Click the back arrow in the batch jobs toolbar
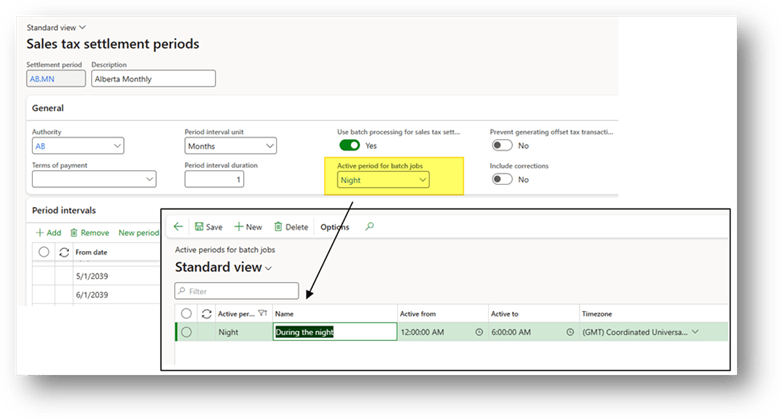 click(178, 227)
